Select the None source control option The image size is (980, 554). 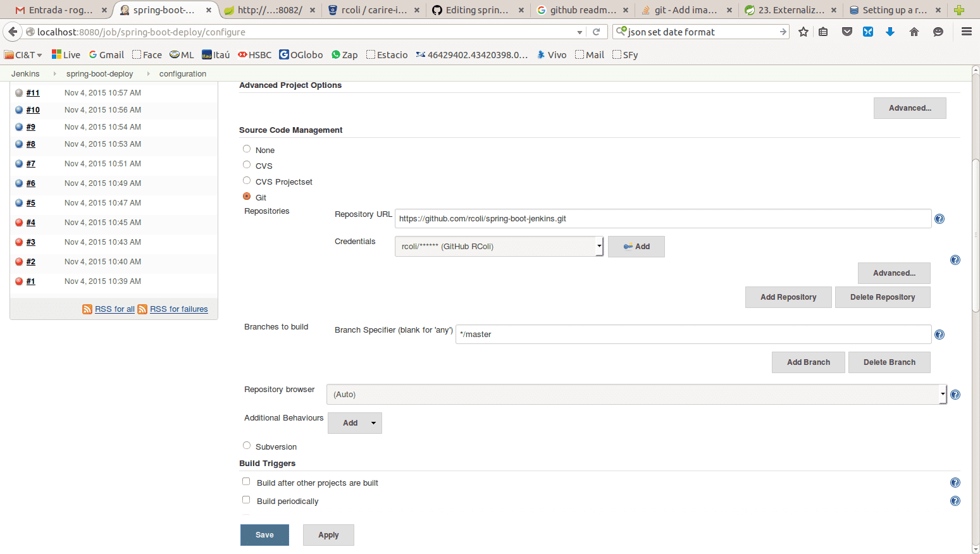pos(247,149)
